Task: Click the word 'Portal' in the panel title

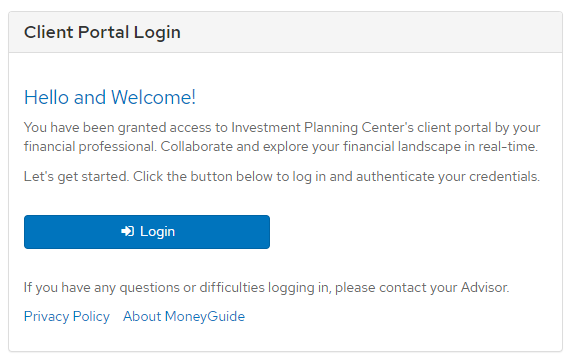Action: 103,32
